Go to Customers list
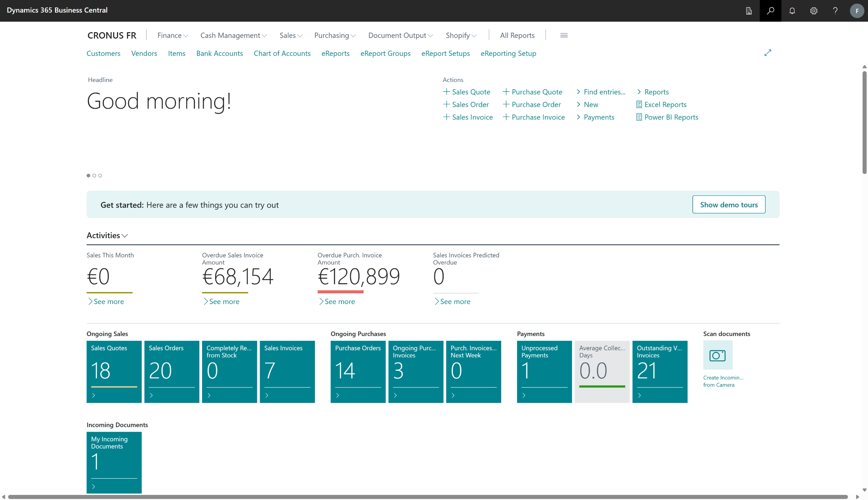Viewport: 868px width, 500px height. (103, 53)
